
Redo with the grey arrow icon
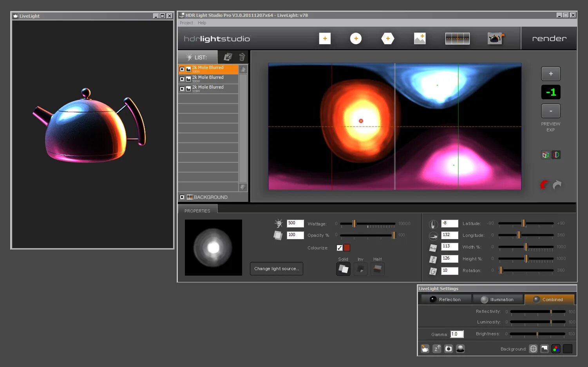coord(557,185)
